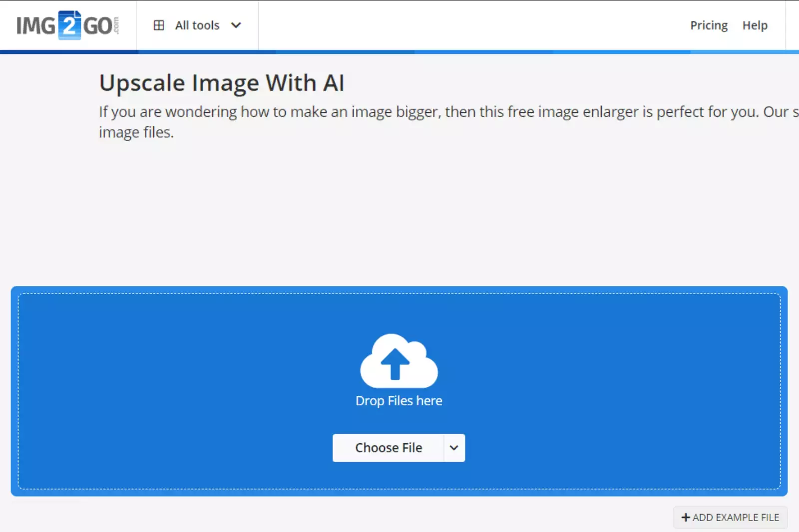This screenshot has height=532, width=799.
Task: Click the plus icon on ADD EXAMPLE FILE
Action: coord(686,517)
